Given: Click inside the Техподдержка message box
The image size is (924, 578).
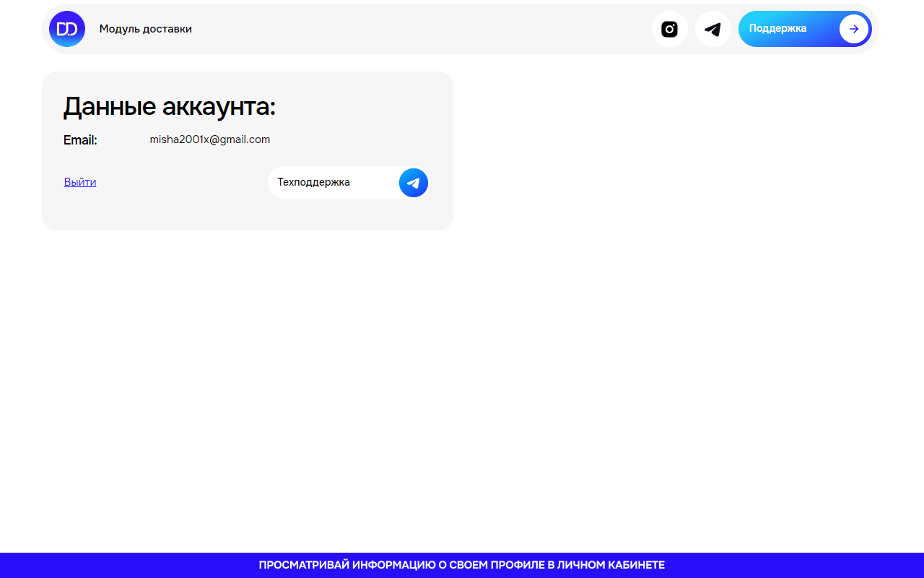Looking at the screenshot, I should tap(332, 183).
